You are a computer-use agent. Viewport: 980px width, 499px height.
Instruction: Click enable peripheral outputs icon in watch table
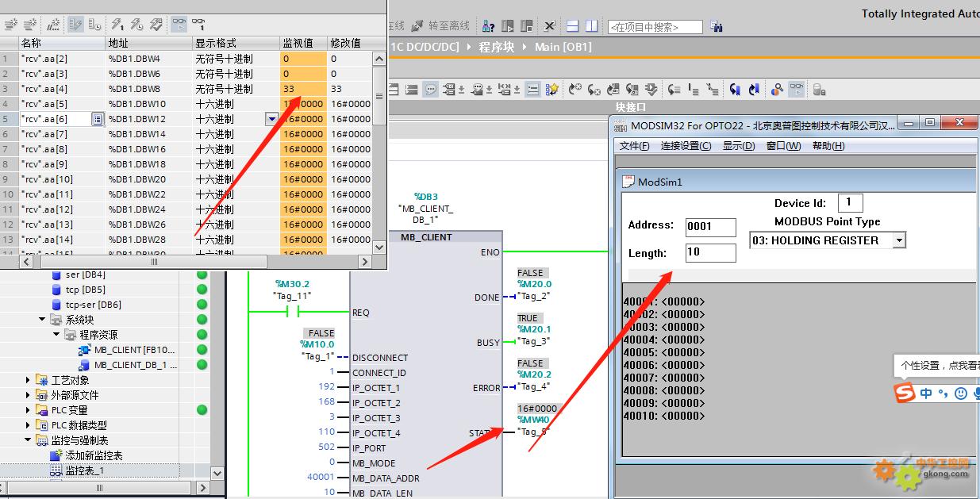pyautogui.click(x=156, y=25)
